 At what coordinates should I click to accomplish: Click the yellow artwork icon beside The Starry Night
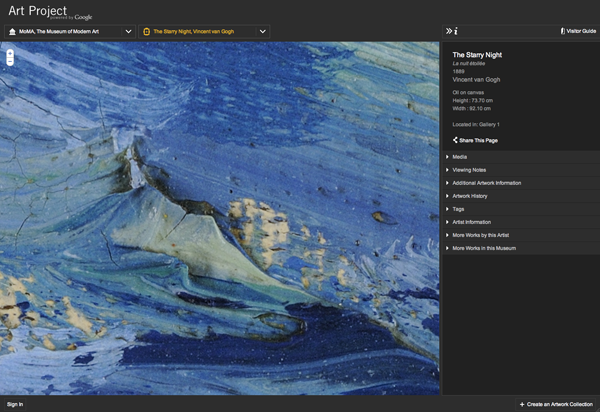click(x=147, y=32)
